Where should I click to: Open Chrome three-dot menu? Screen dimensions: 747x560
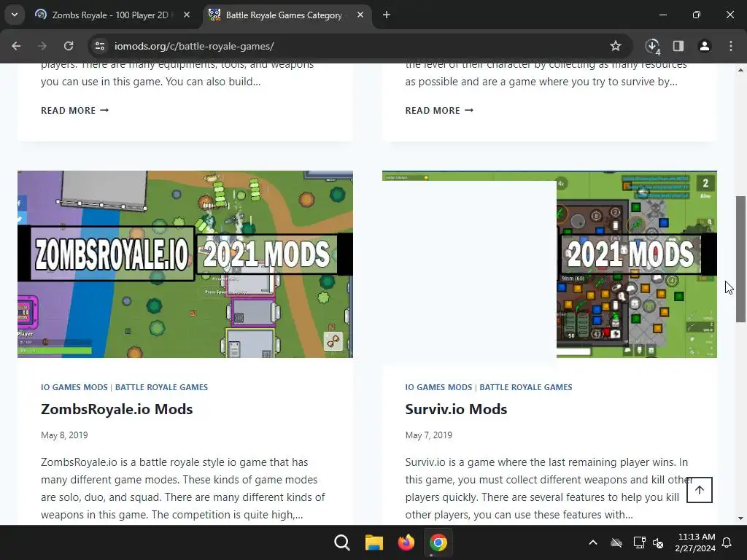731,46
